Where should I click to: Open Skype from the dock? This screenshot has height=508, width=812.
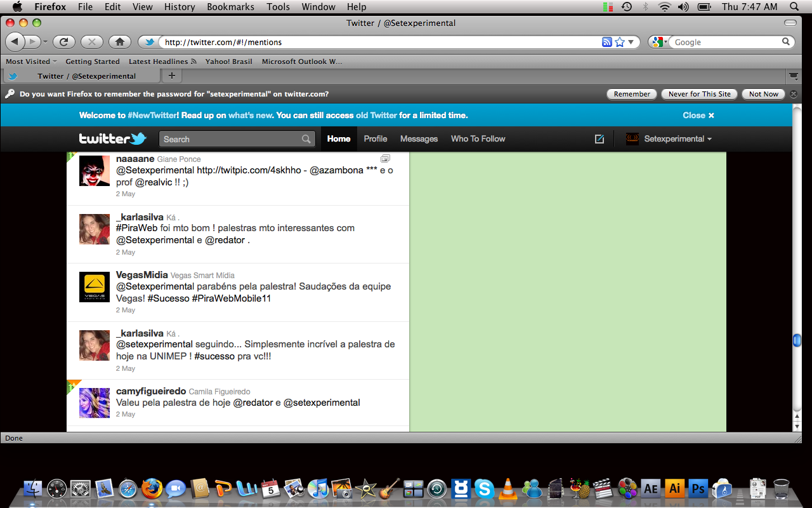click(485, 488)
